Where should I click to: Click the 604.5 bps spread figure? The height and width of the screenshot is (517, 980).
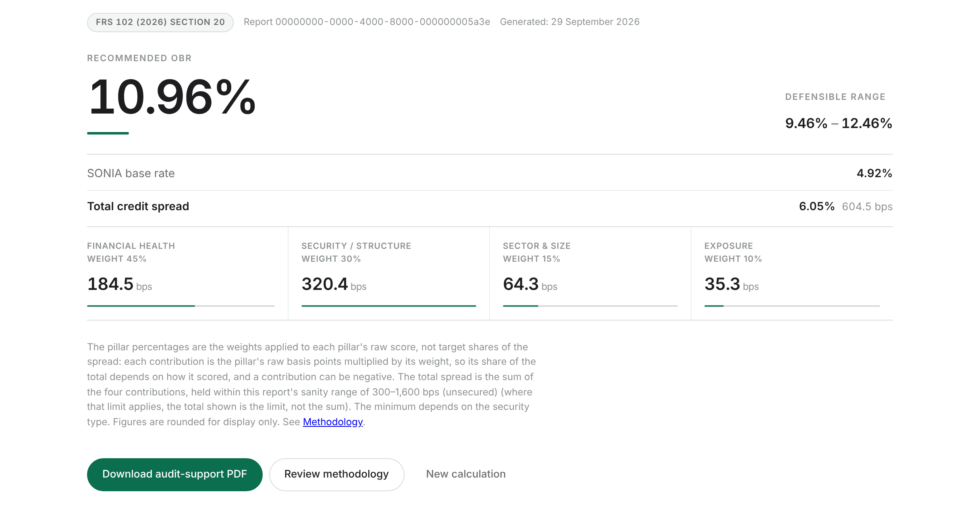(x=867, y=207)
